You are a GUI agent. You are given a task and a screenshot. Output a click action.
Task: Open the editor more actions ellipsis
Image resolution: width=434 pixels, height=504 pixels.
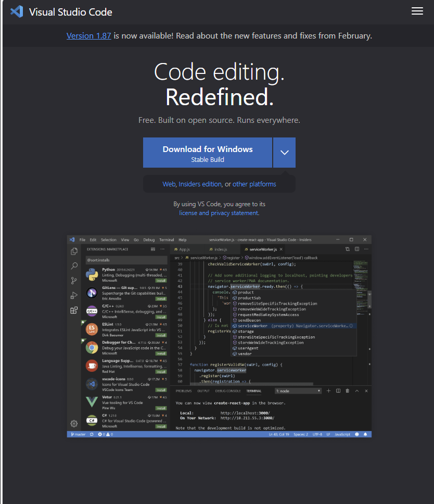366,249
